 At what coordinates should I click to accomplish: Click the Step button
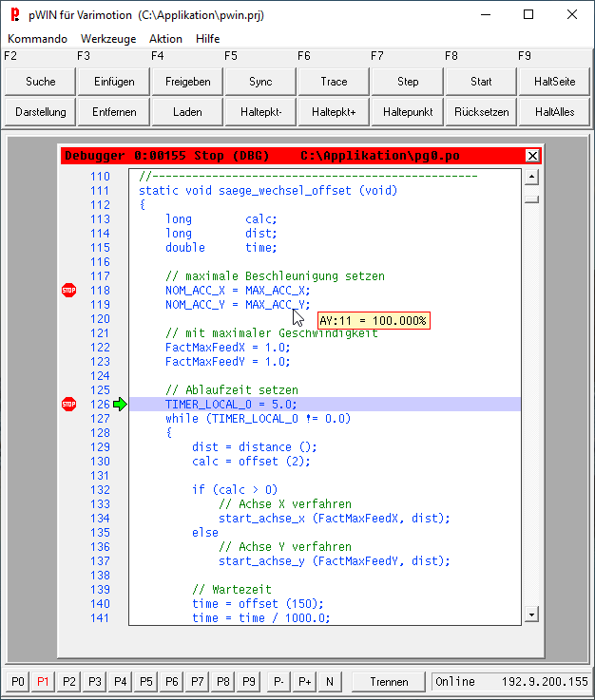click(408, 82)
